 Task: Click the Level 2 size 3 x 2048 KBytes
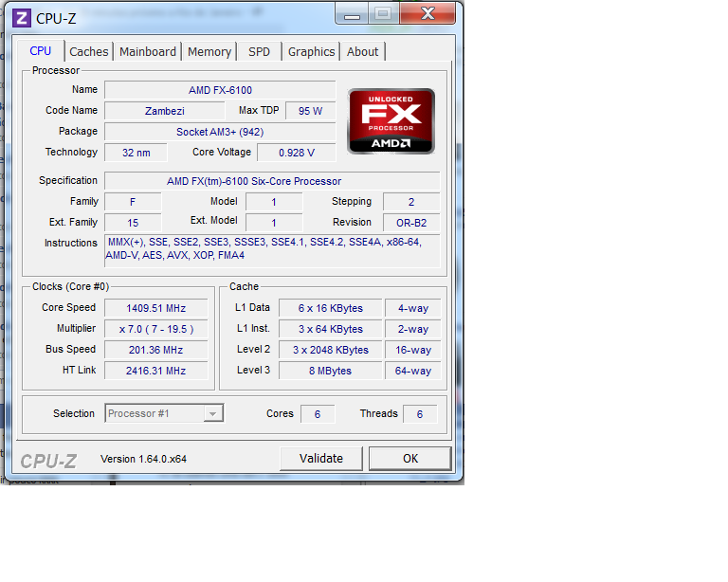tap(331, 350)
